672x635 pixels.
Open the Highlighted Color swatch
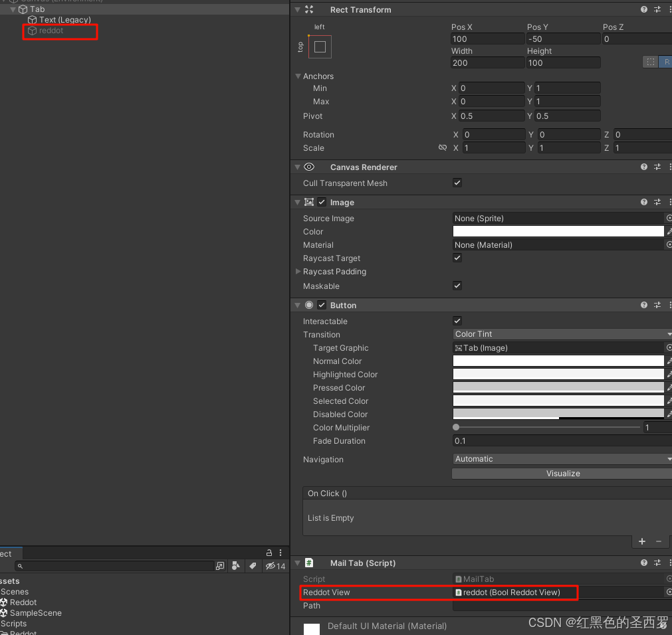(558, 374)
